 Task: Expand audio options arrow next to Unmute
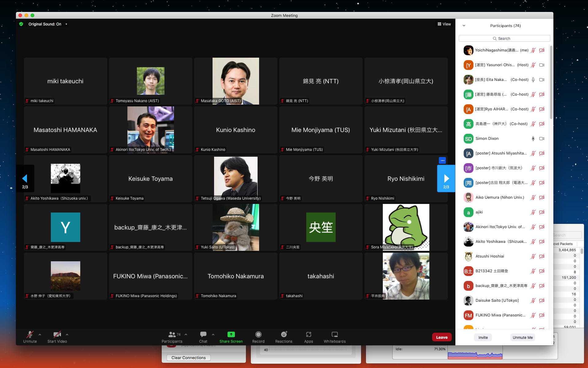pos(40,335)
